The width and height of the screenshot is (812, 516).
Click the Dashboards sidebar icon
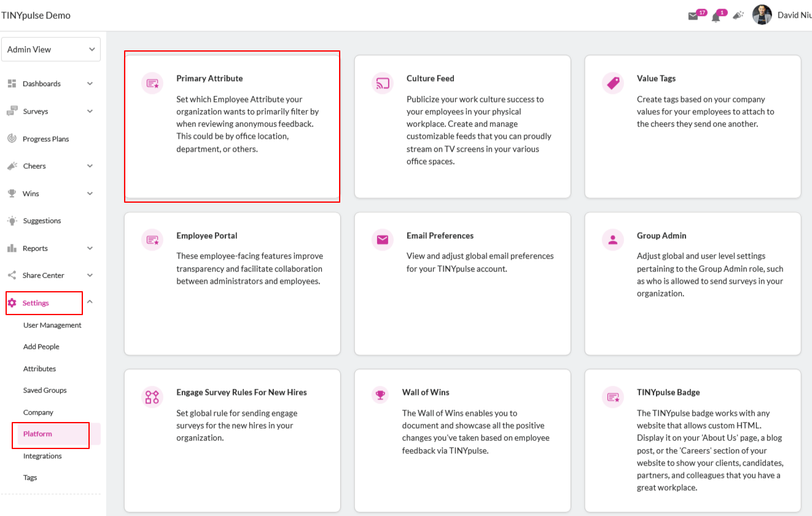click(12, 84)
